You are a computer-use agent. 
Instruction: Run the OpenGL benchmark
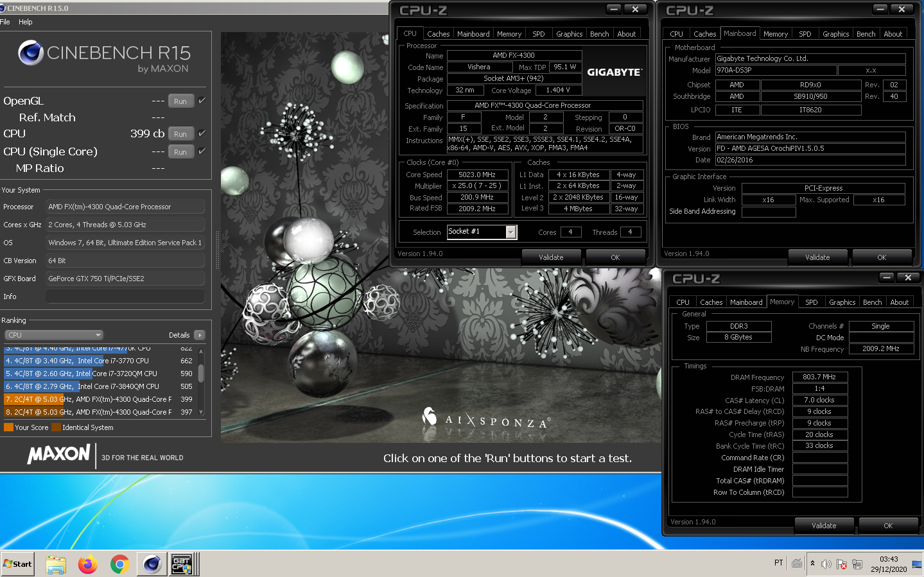[180, 101]
